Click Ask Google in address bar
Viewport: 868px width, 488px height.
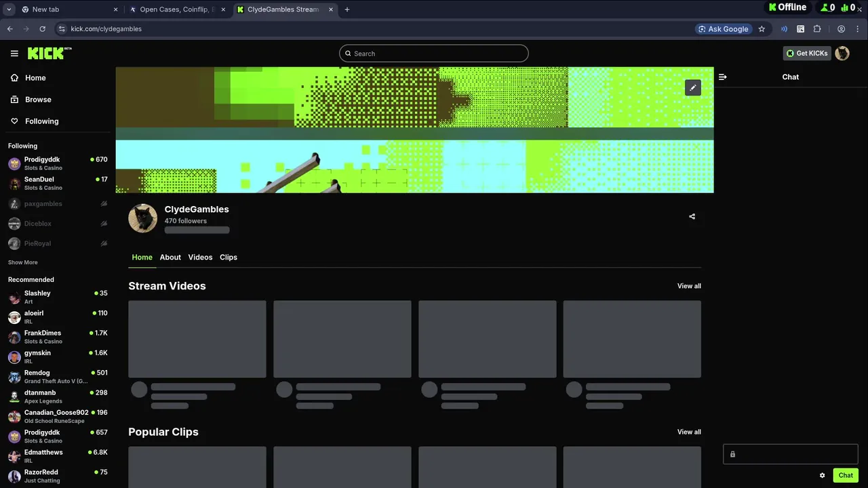coord(724,29)
